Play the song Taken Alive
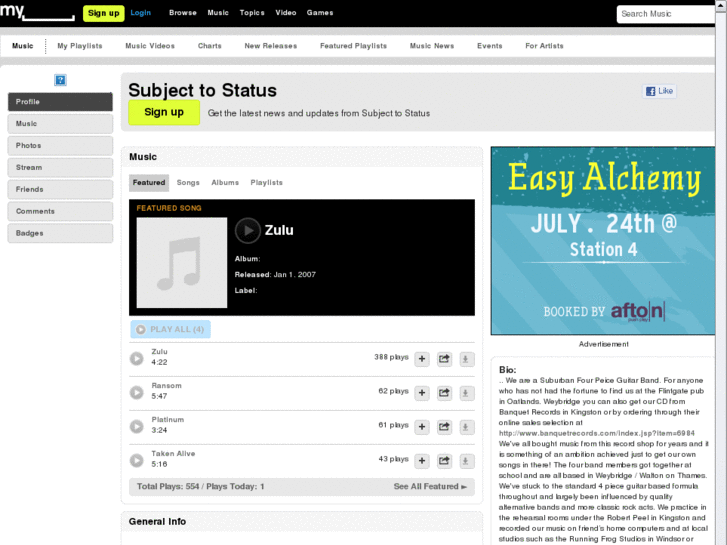 tap(136, 460)
